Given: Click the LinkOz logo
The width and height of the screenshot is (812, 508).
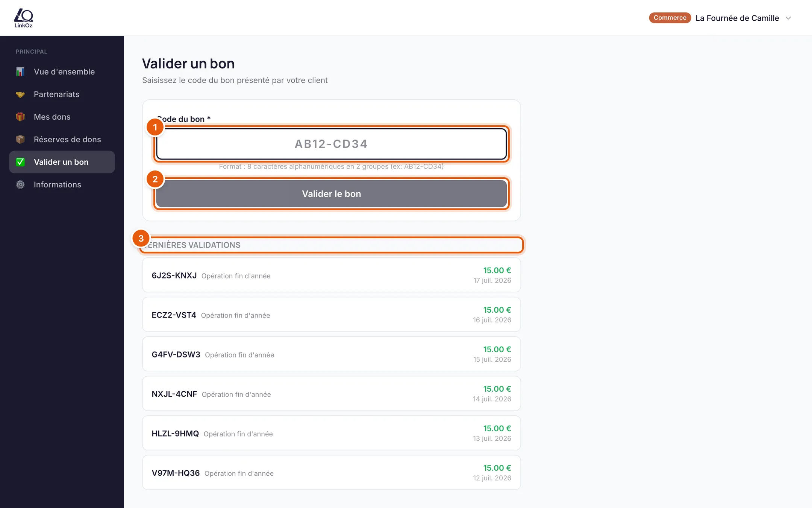Looking at the screenshot, I should [23, 18].
